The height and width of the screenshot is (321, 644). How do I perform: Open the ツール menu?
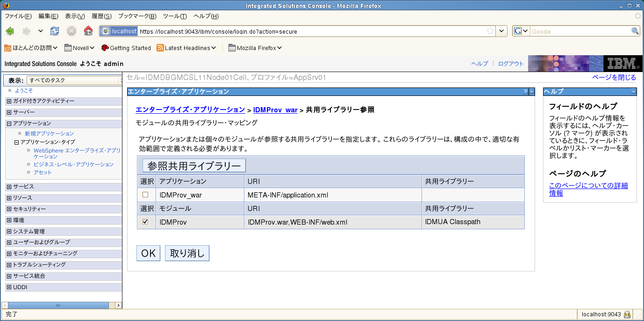pos(175,16)
